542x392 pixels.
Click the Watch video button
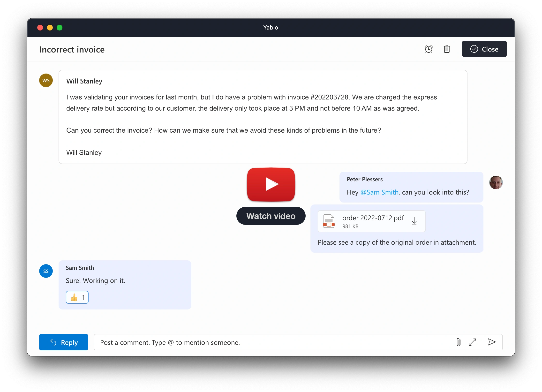[x=271, y=216]
